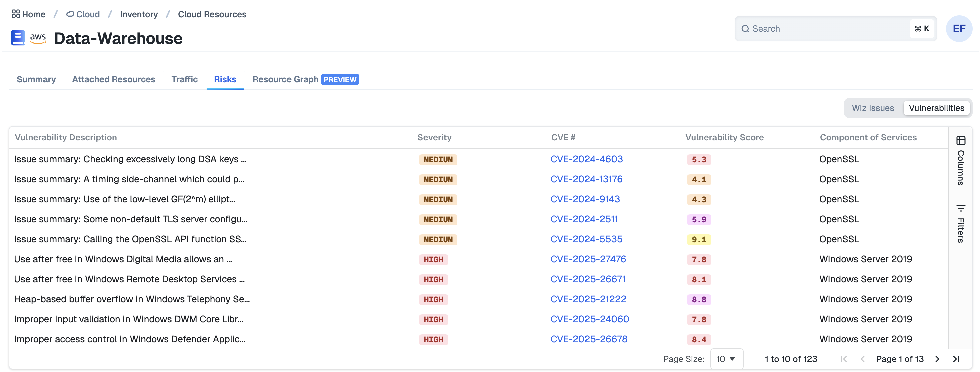Select 'A timing side-channel' description row
This screenshot has width=980, height=372.
pos(129,179)
